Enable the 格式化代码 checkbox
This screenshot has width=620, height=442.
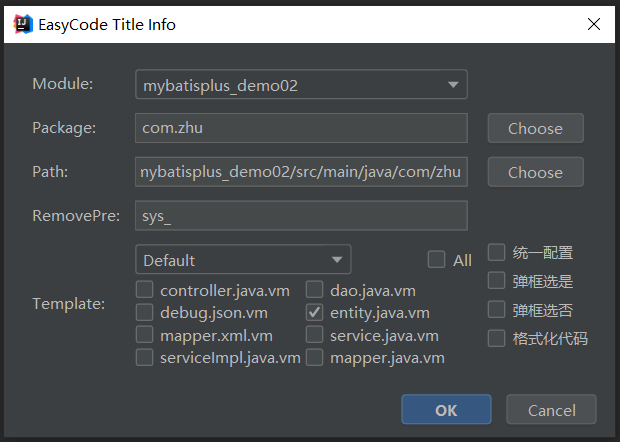[x=496, y=338]
